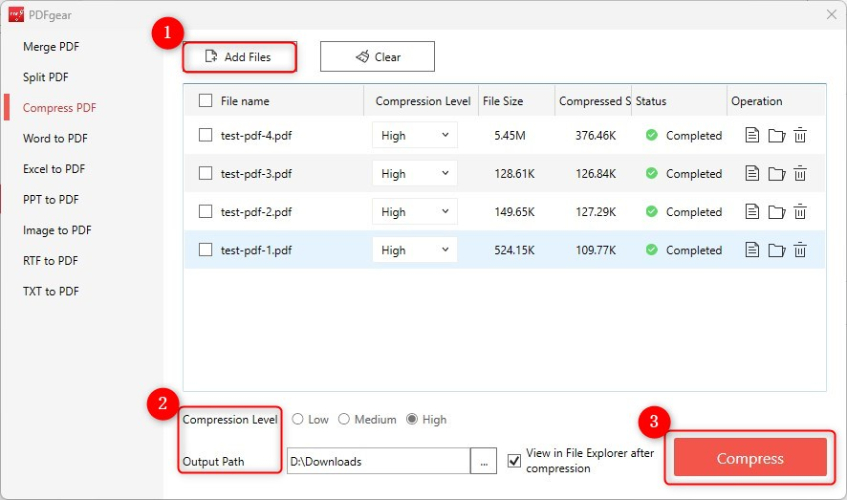Check the box for test-pdf-2.pdf

coord(205,212)
